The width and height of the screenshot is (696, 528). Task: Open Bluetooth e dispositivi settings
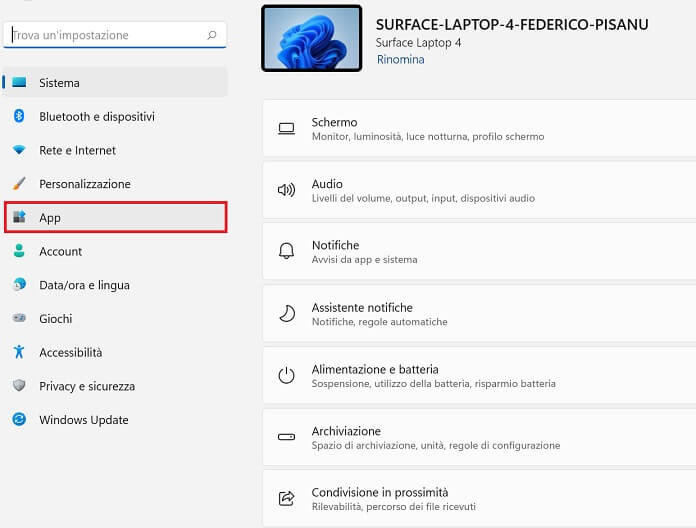(x=115, y=116)
